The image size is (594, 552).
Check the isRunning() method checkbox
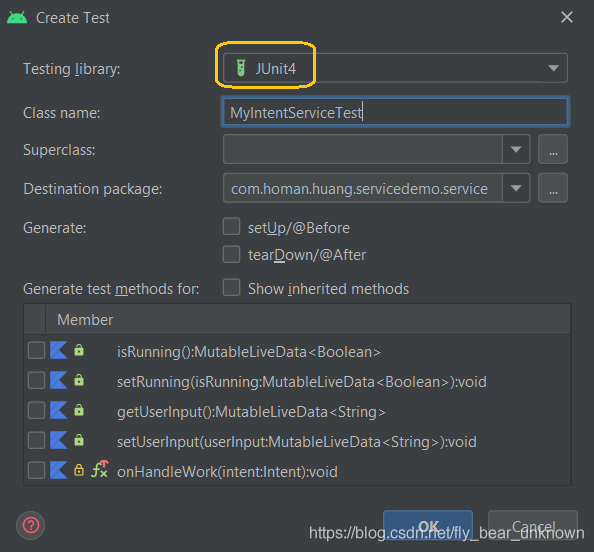(x=36, y=350)
